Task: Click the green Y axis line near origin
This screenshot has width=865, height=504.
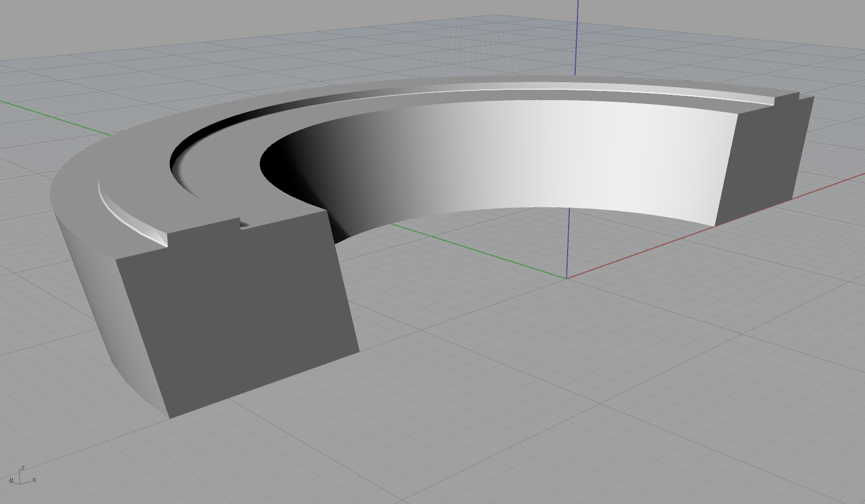Action: click(479, 251)
